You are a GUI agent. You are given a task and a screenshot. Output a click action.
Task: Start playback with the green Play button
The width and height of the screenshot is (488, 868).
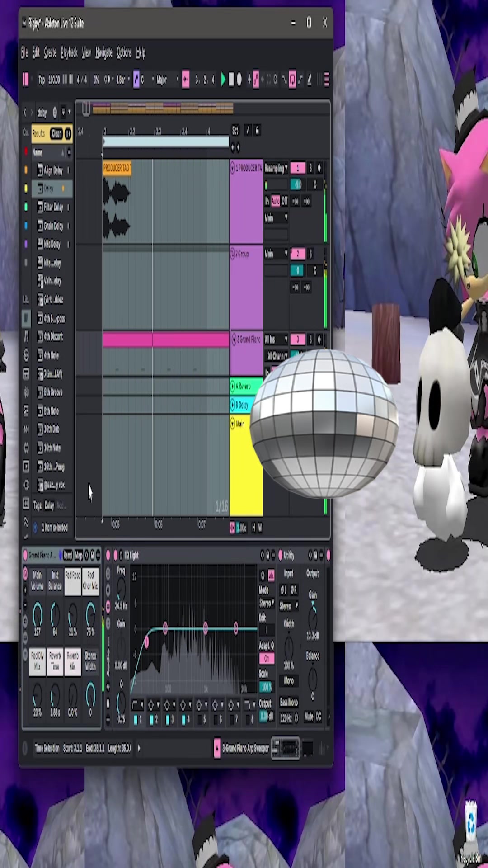coord(223,80)
